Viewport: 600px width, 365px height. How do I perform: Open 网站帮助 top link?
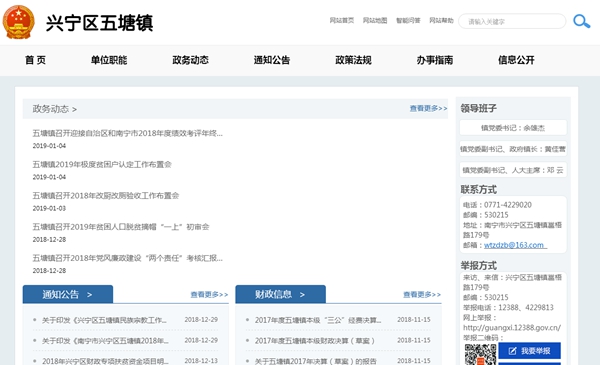tap(441, 20)
